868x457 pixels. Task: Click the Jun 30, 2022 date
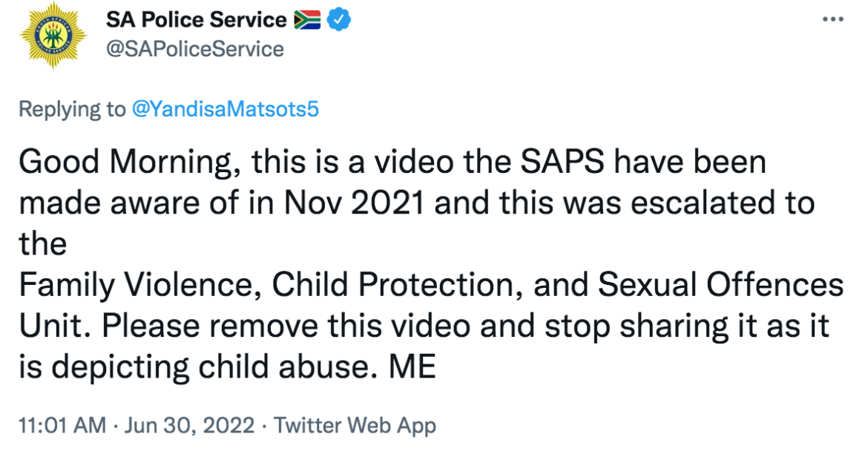[x=189, y=426]
